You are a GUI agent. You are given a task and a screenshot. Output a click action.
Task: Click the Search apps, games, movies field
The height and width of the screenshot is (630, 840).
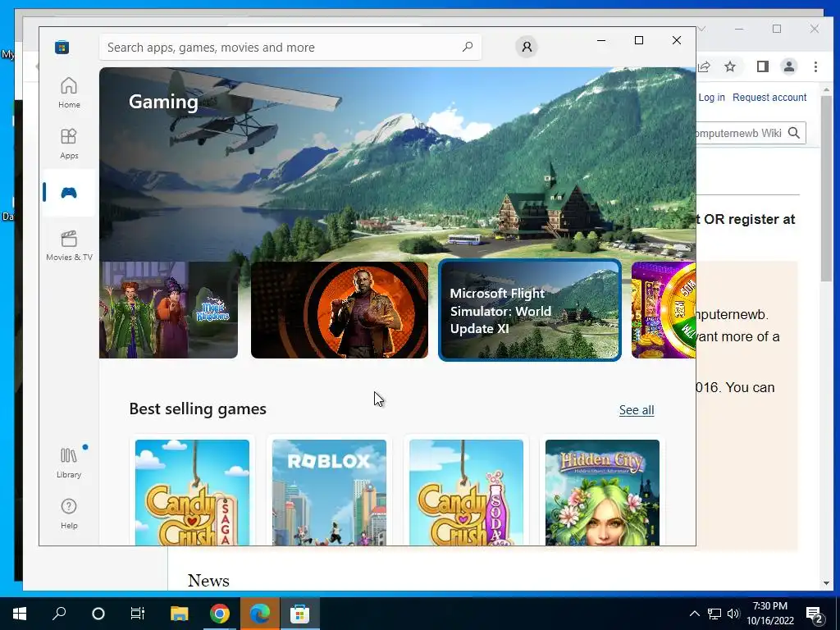pos(290,47)
